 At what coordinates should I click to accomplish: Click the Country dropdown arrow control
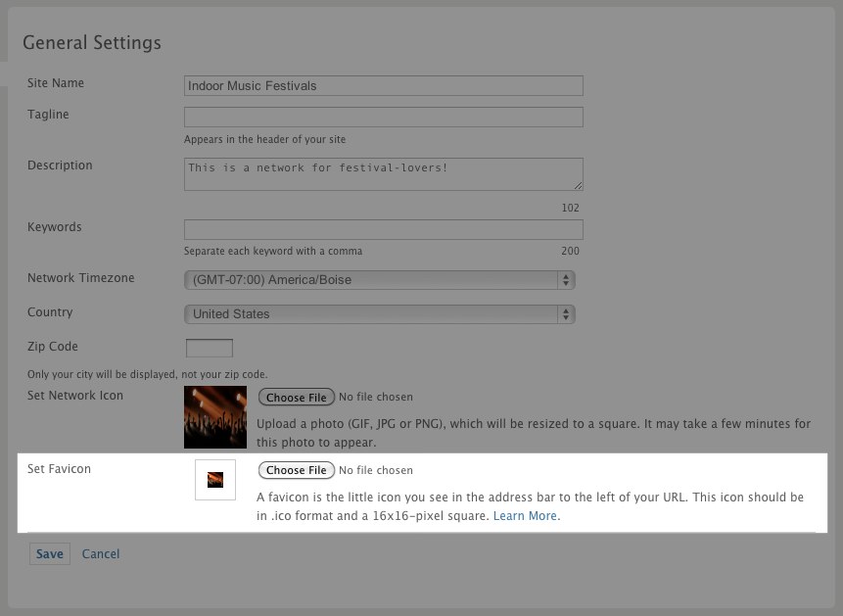point(566,314)
